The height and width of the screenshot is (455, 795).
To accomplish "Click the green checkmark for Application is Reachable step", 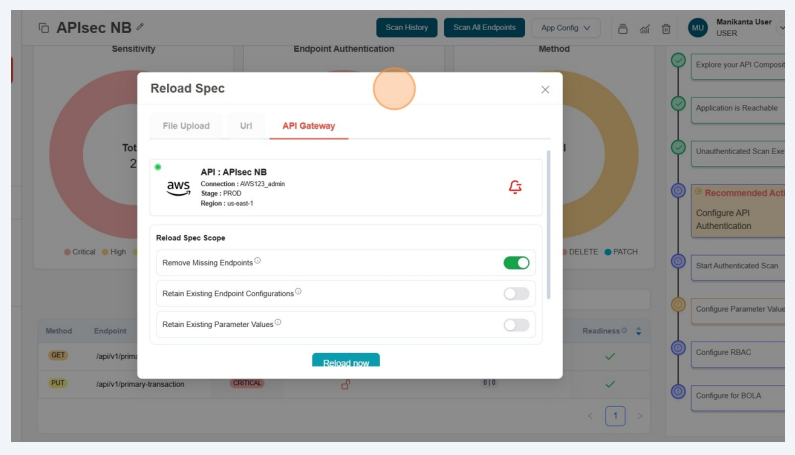I will point(678,103).
